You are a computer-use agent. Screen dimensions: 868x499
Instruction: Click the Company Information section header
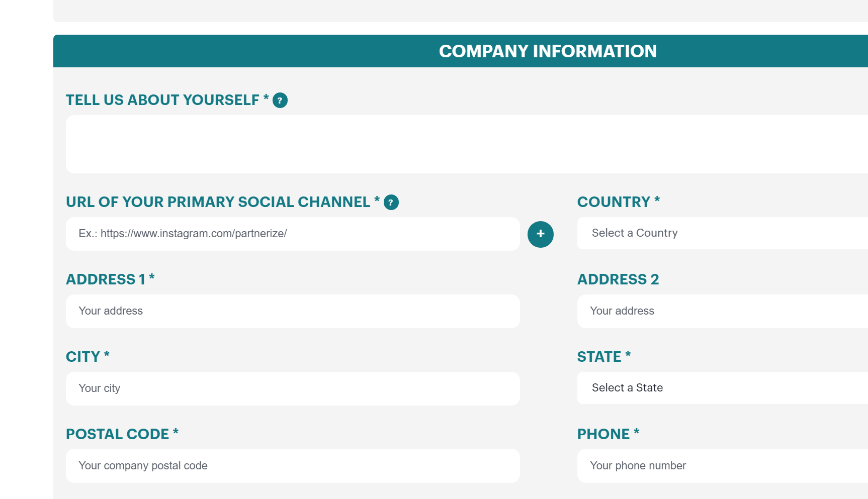548,51
